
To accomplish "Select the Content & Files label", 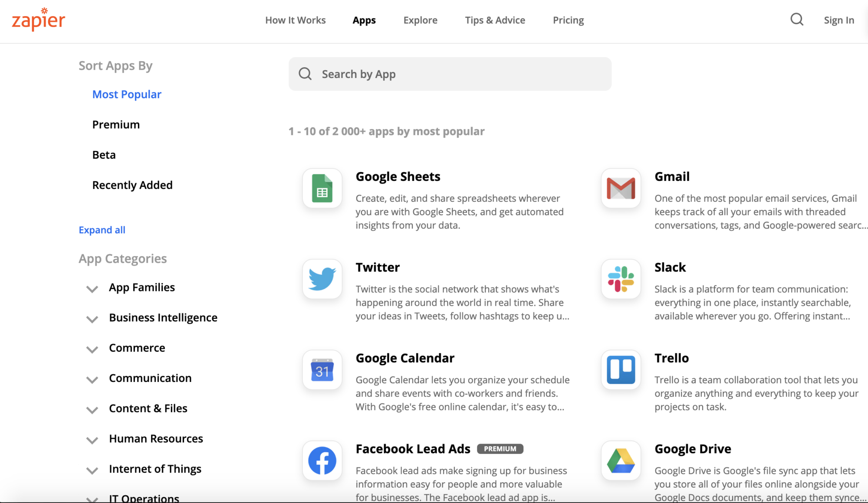I will coord(148,408).
